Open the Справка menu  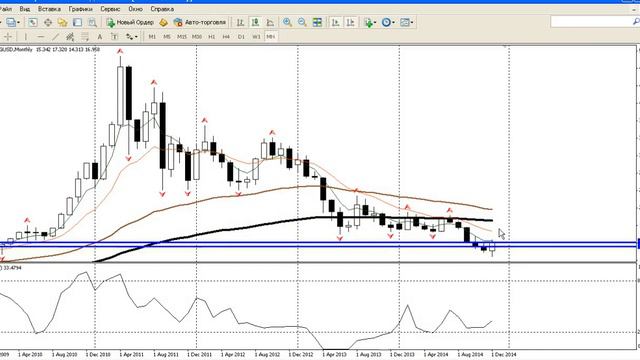[x=162, y=9]
